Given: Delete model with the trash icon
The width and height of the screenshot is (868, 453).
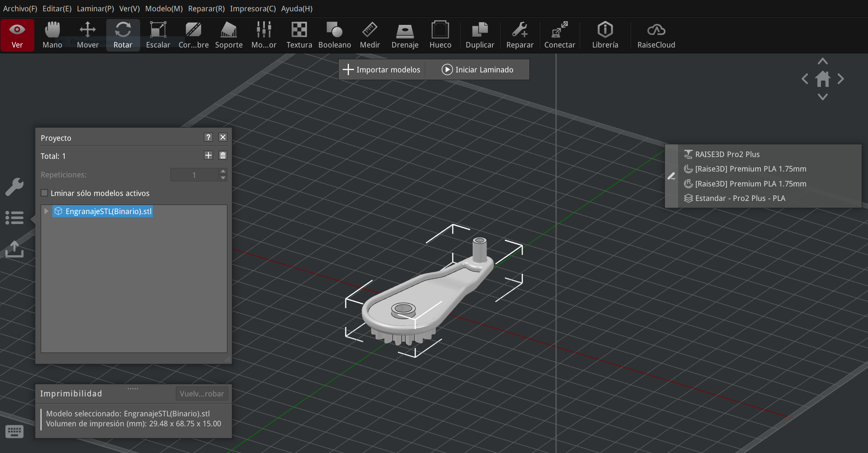Looking at the screenshot, I should (x=223, y=155).
